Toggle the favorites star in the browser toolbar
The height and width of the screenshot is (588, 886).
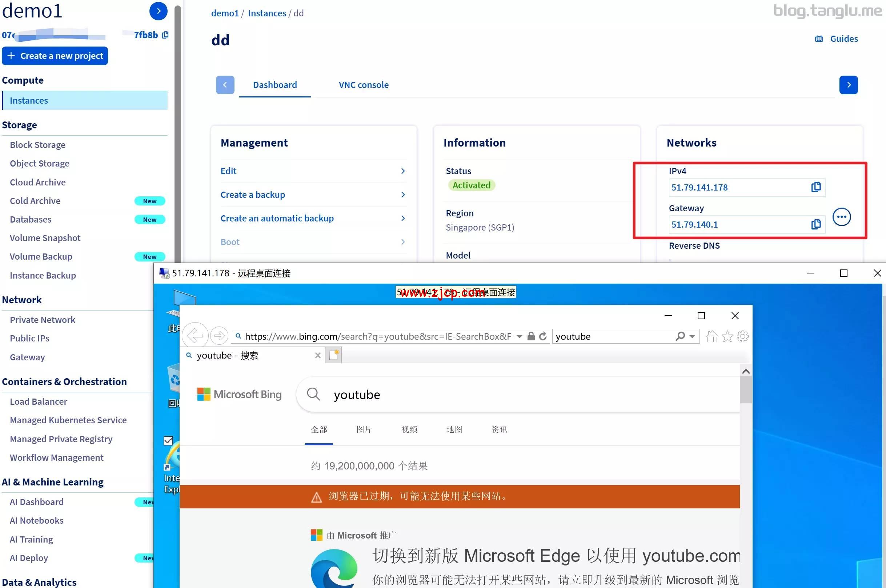point(727,336)
